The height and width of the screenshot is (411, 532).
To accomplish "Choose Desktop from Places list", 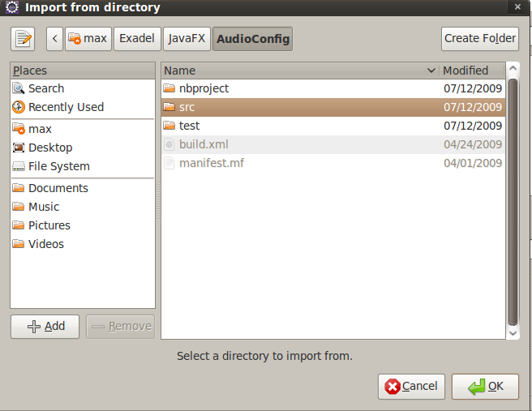I will click(50, 148).
